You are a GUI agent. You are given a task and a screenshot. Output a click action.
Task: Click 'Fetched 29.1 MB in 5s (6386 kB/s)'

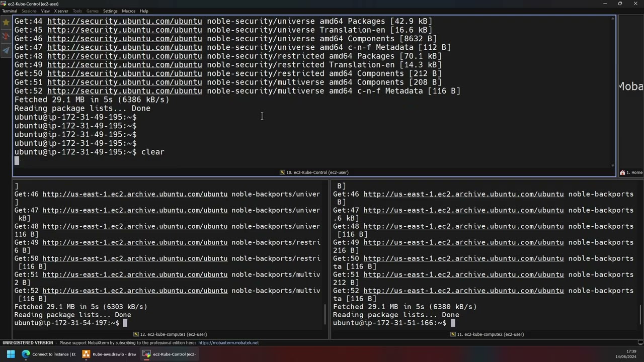click(92, 100)
